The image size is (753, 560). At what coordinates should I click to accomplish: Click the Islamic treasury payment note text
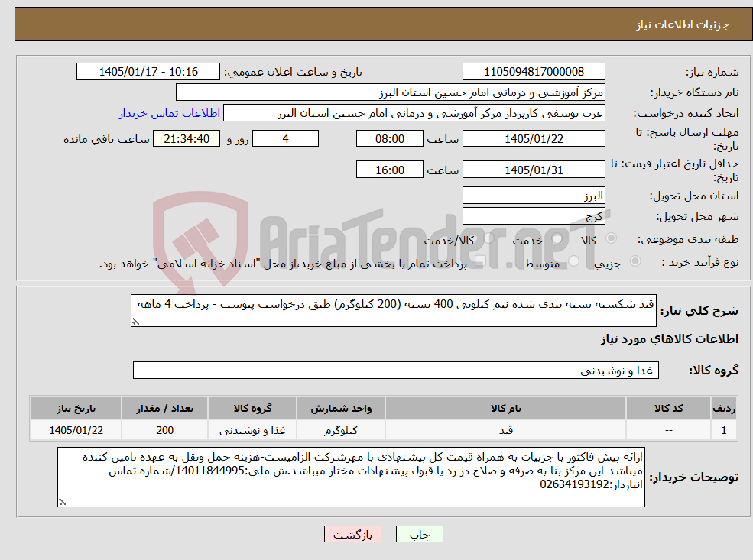[x=283, y=264]
